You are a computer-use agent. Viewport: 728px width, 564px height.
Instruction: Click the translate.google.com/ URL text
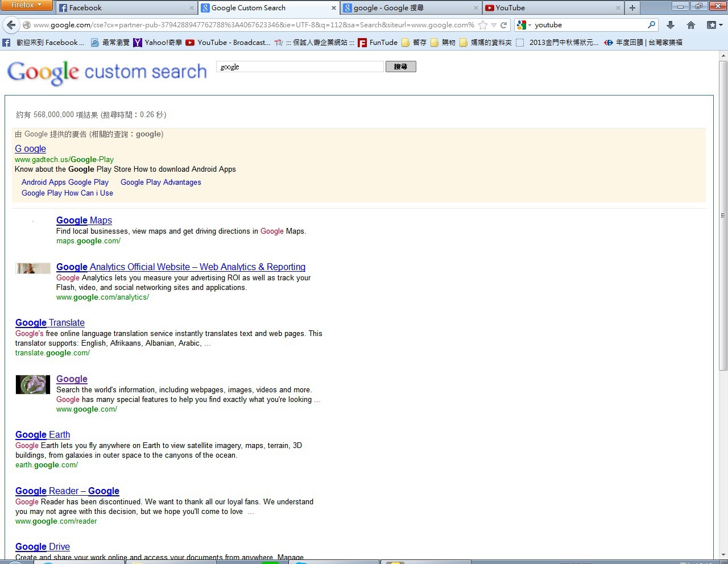click(x=52, y=353)
